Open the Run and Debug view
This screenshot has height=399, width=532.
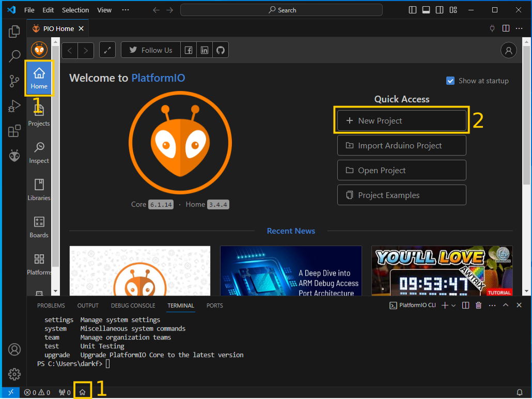(x=14, y=106)
